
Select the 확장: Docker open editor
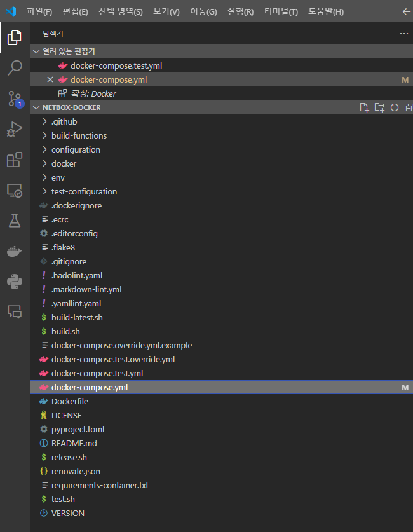coord(221,93)
